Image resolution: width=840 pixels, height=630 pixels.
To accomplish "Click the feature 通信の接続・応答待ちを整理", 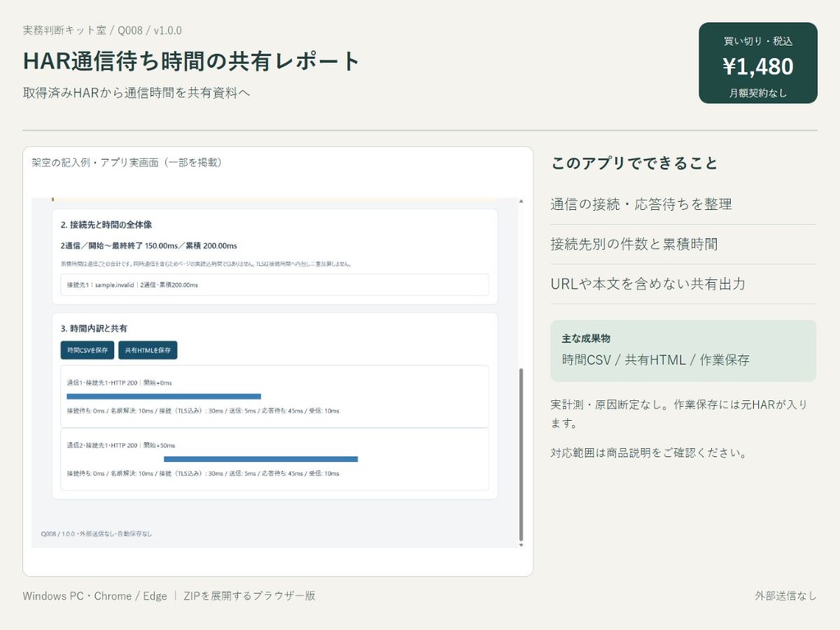I will pyautogui.click(x=641, y=204).
